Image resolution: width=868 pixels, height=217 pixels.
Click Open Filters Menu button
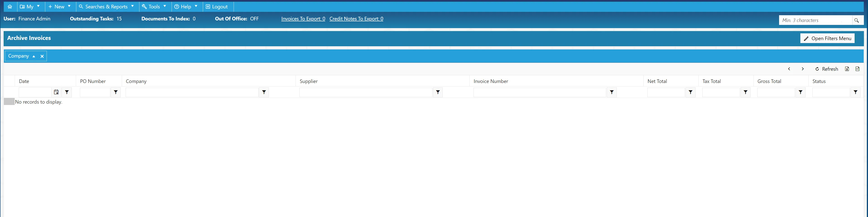coord(827,39)
